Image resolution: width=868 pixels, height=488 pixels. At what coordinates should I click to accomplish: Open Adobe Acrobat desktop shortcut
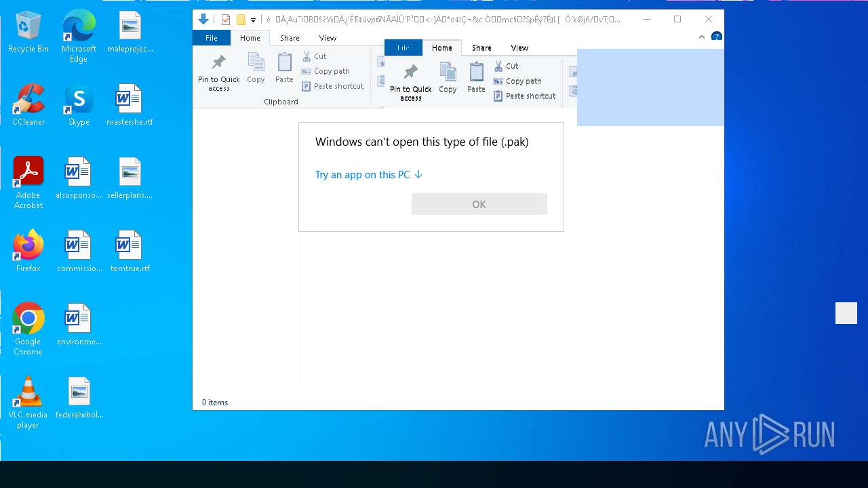pyautogui.click(x=28, y=183)
